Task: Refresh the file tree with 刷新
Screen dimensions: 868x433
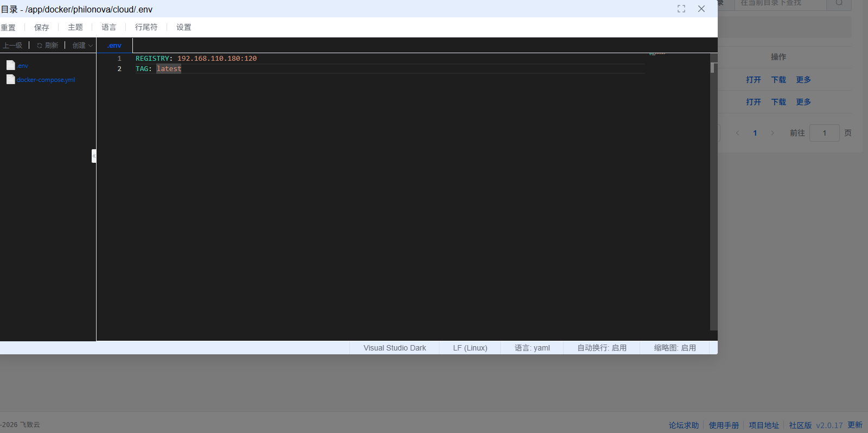Action: 47,46
